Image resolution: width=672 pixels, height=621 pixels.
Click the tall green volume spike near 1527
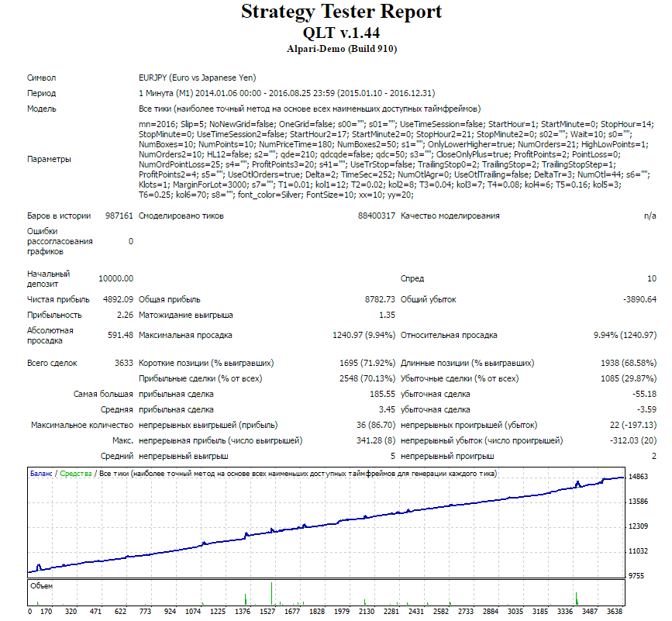(x=271, y=594)
